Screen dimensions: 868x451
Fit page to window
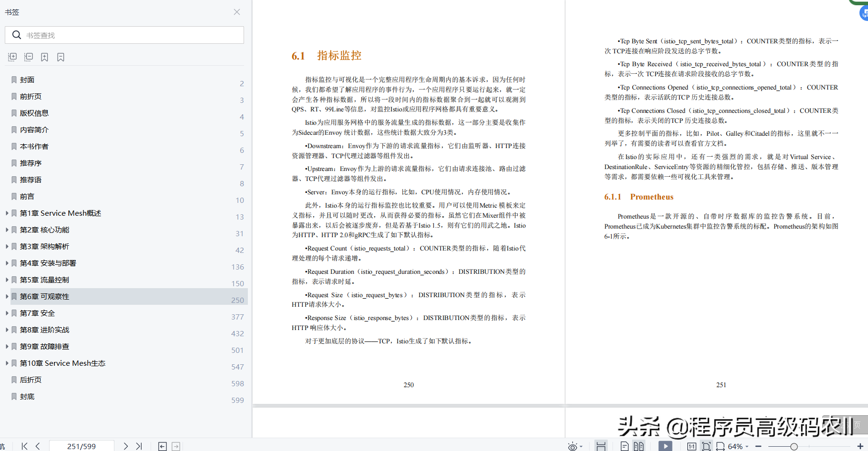pyautogui.click(x=706, y=446)
